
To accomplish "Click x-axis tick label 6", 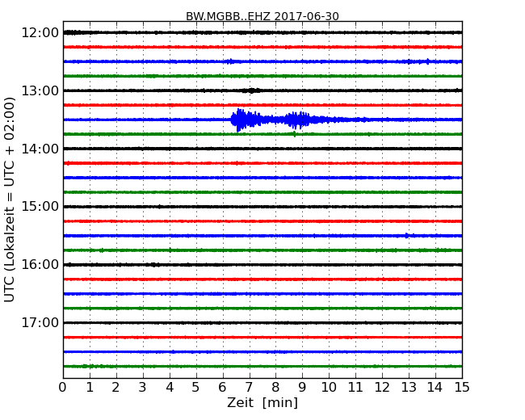I will click(x=222, y=388).
